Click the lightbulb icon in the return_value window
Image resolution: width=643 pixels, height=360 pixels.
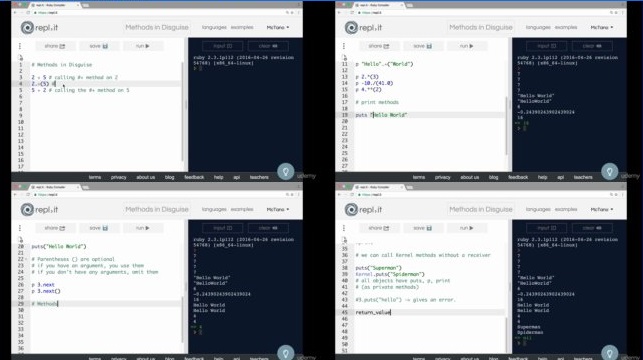(609, 353)
